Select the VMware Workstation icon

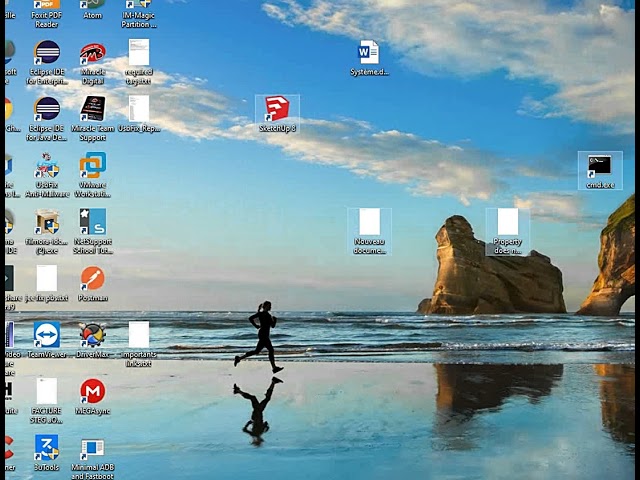click(x=93, y=175)
